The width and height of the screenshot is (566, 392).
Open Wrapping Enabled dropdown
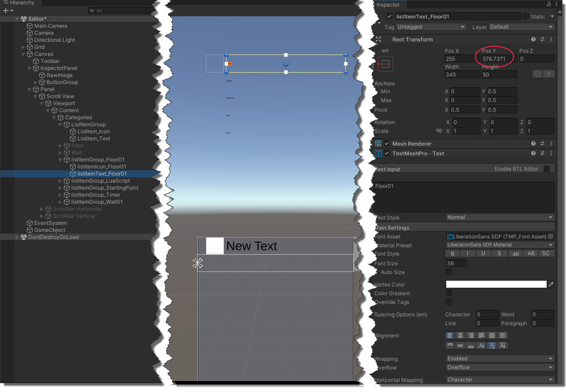[x=500, y=359]
